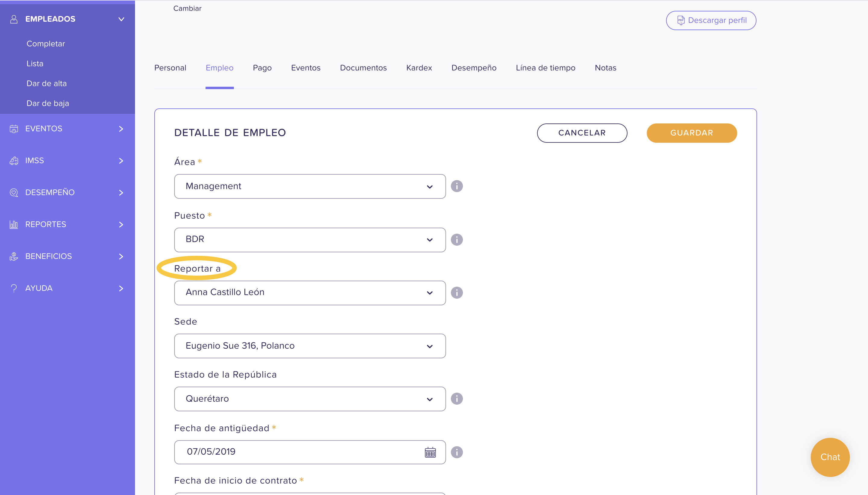
Task: Open the Sede dropdown with Eugenio Sue address
Action: 310,346
